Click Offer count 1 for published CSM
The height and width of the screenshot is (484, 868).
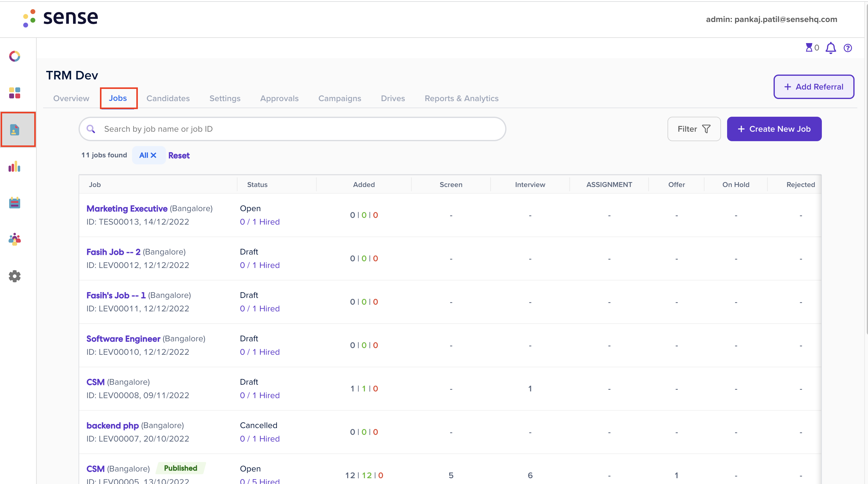676,475
